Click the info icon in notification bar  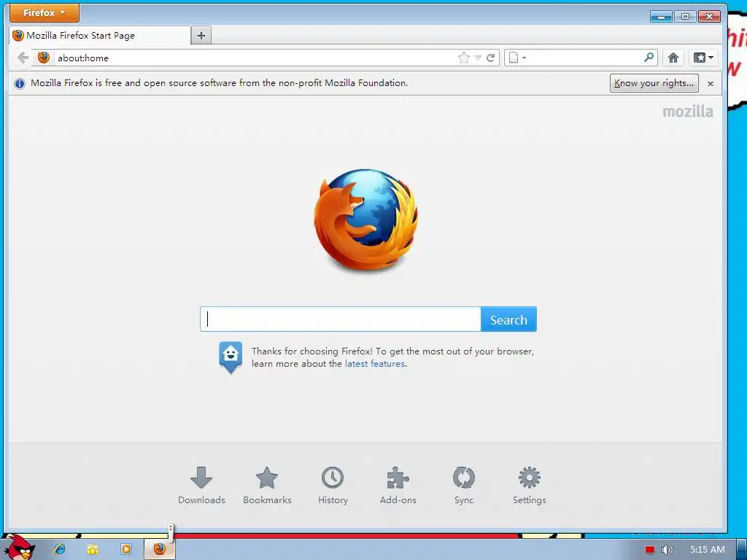pyautogui.click(x=20, y=83)
